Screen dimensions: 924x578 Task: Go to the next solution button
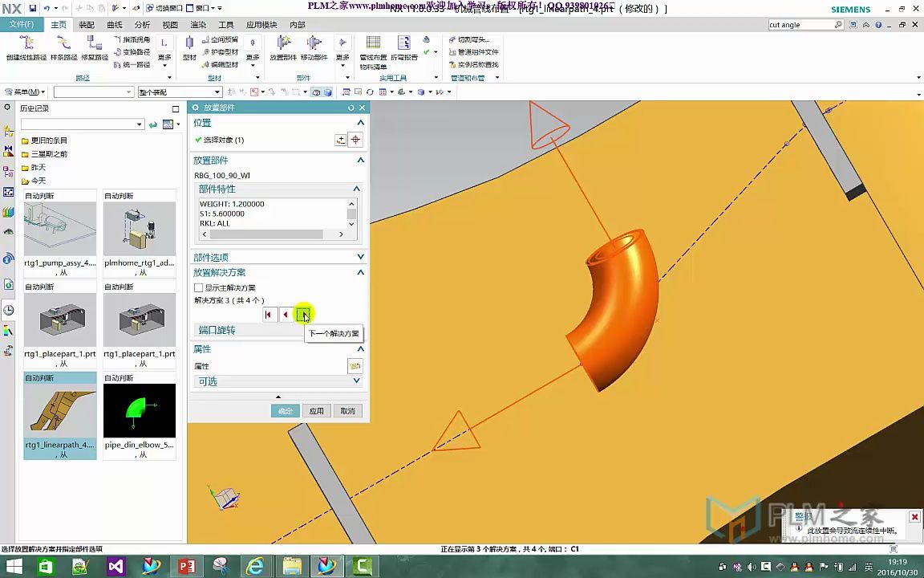pyautogui.click(x=303, y=315)
